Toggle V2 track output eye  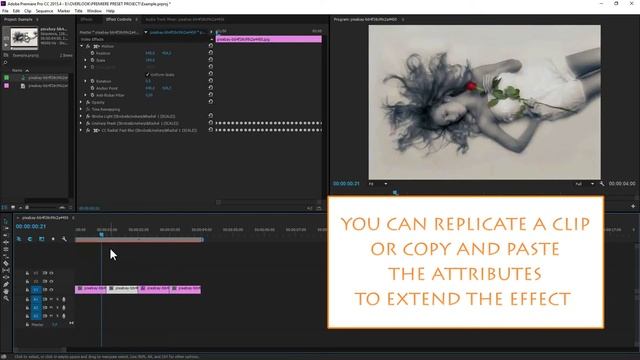tap(51, 281)
